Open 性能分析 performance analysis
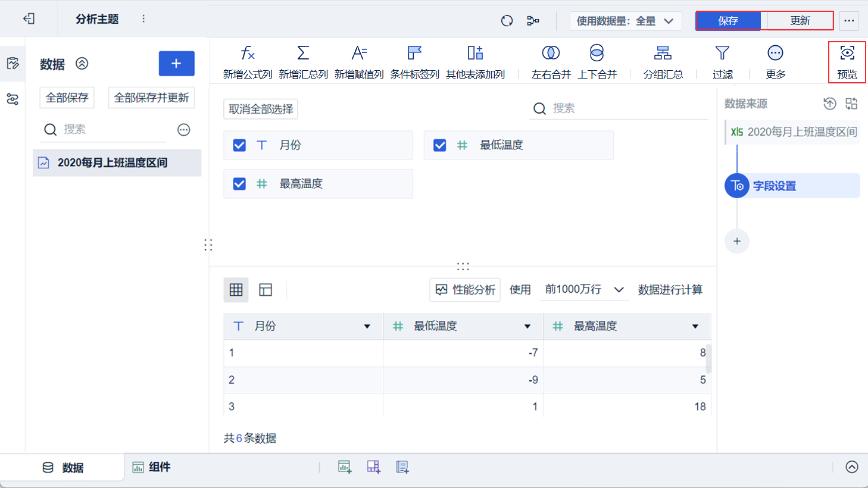This screenshot has width=868, height=488. coord(465,290)
